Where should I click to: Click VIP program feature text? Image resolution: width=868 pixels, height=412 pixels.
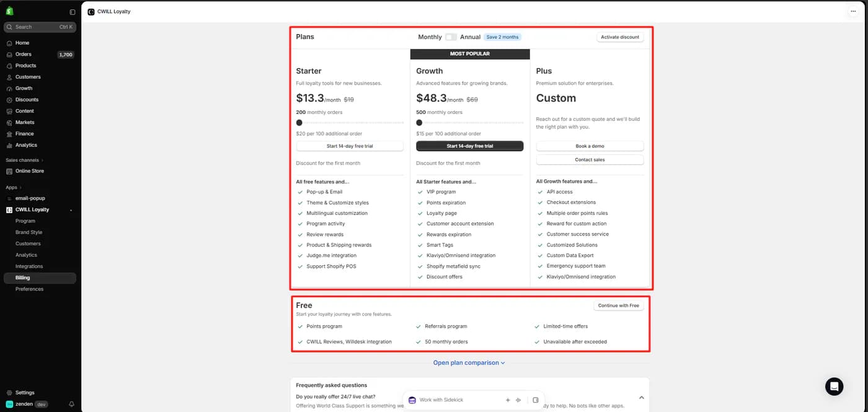pyautogui.click(x=441, y=192)
